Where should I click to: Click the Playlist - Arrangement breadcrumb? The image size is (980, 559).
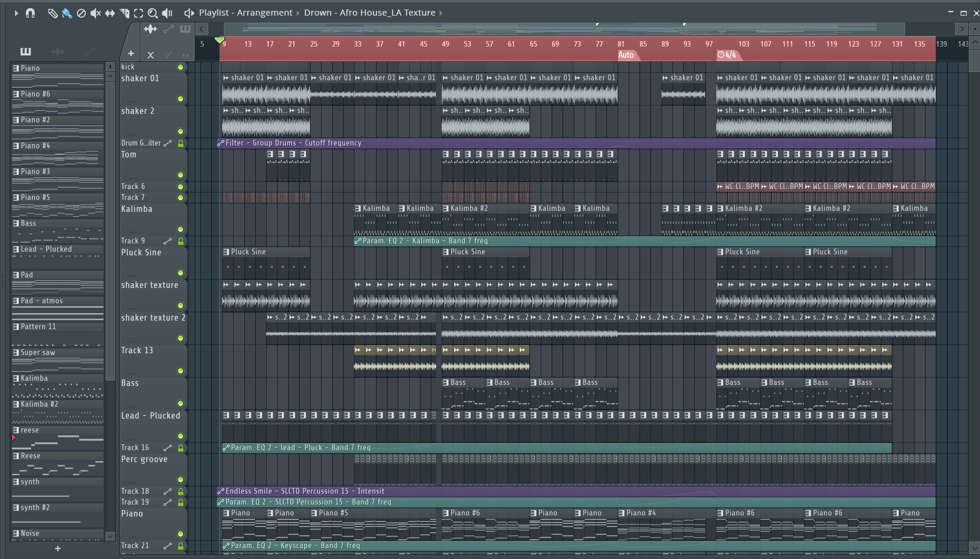[245, 13]
